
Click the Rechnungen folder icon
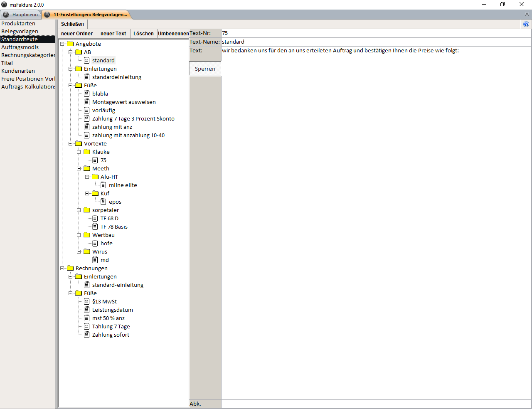pyautogui.click(x=70, y=268)
